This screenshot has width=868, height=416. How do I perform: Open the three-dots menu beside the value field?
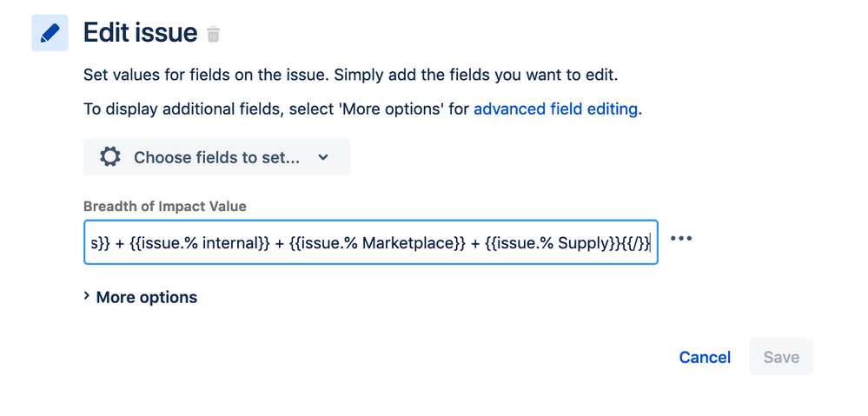681,239
